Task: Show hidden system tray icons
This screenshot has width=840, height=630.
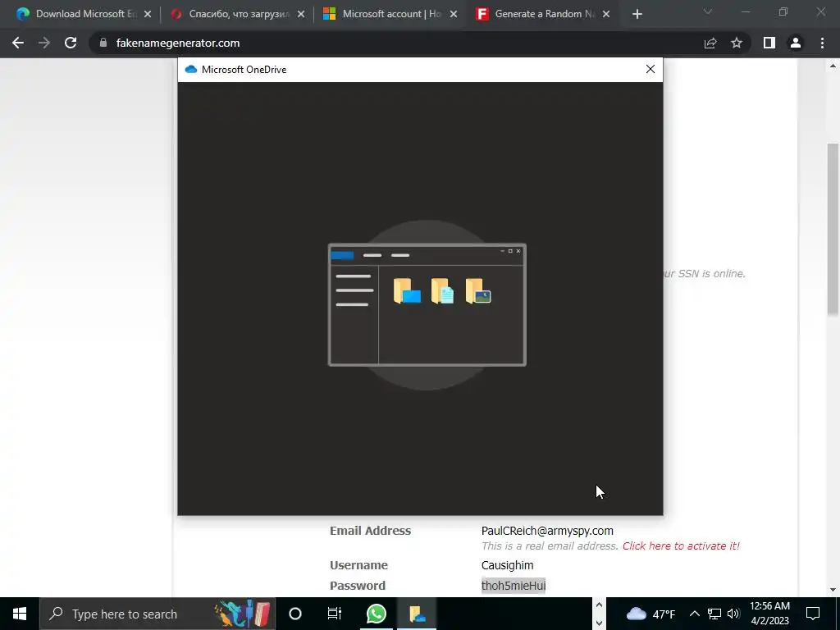Action: [x=694, y=614]
